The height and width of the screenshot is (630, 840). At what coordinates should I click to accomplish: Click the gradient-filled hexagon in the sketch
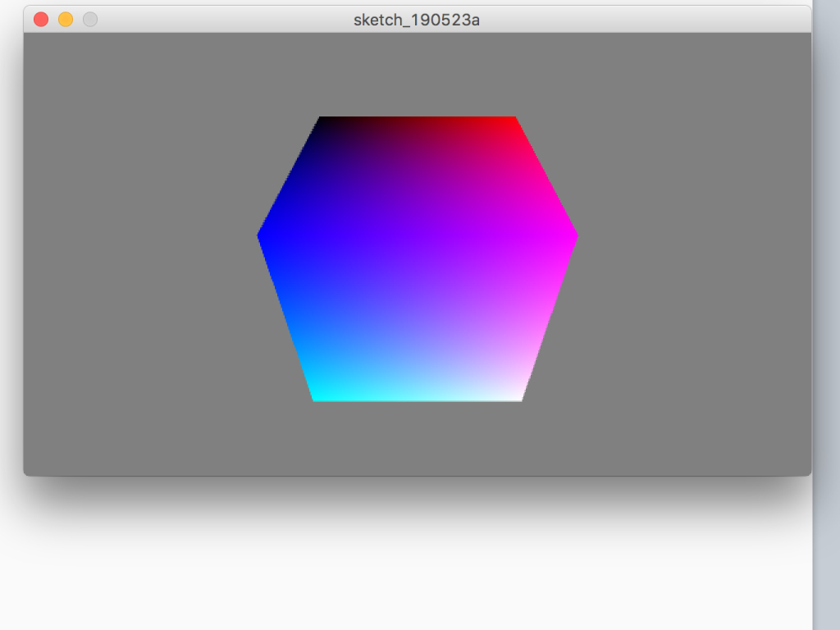click(418, 258)
